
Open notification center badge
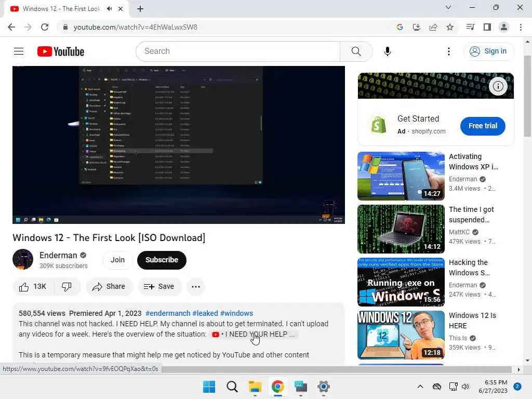[x=517, y=387]
